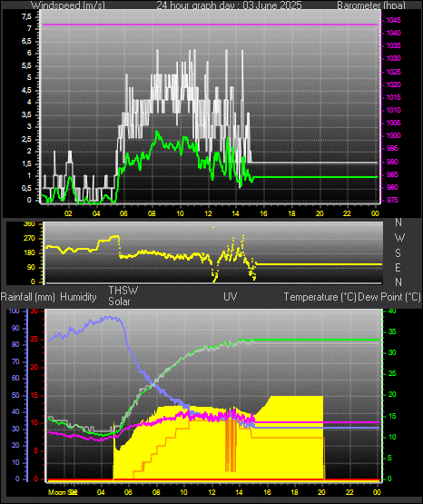This screenshot has width=423, height=504.
Task: Click the Barometer (hpa) axis title
Action: click(x=371, y=5)
